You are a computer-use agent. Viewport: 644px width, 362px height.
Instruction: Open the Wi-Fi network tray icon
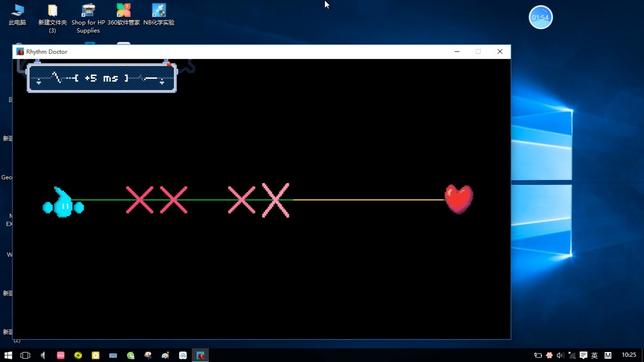[x=572, y=355]
